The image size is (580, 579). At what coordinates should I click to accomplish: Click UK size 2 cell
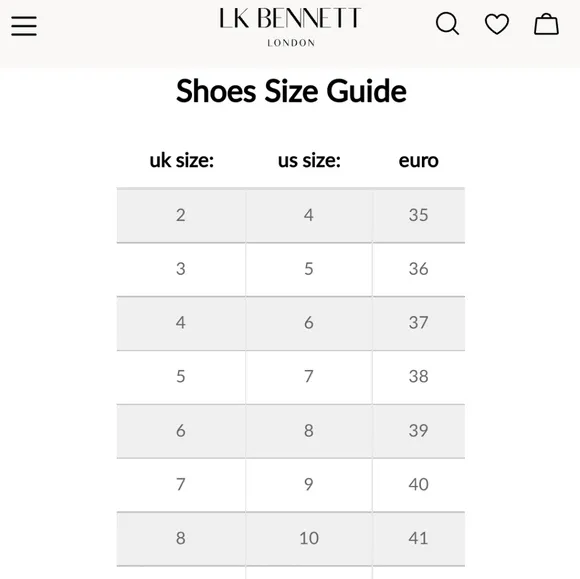click(x=181, y=215)
